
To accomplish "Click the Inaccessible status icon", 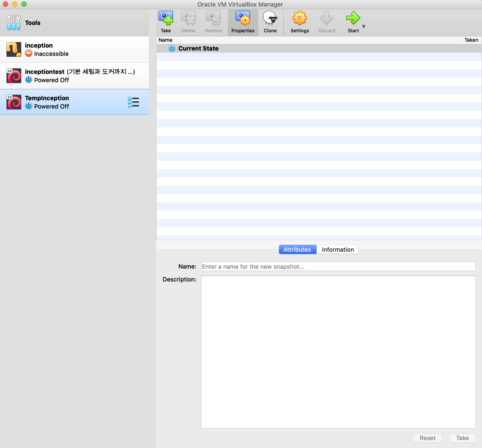I will tap(29, 53).
